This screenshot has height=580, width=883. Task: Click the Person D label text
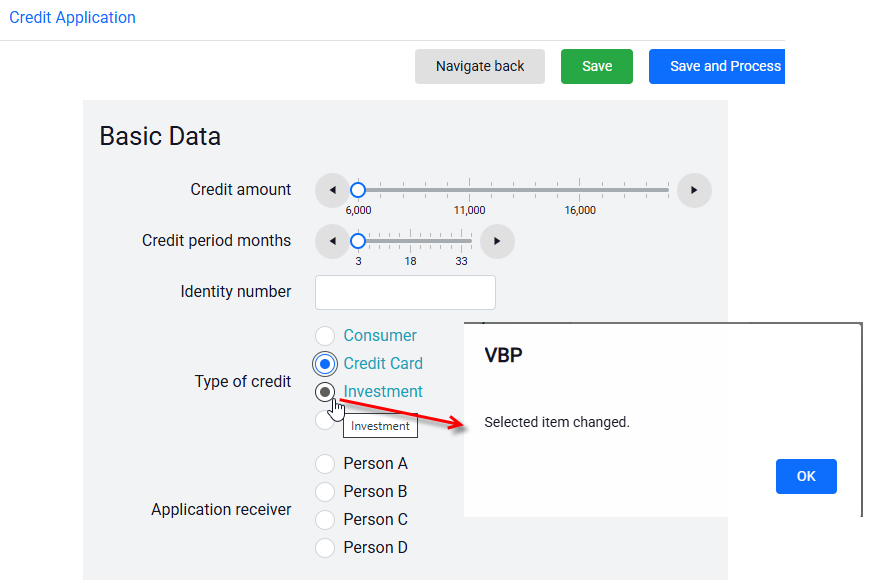click(x=376, y=547)
